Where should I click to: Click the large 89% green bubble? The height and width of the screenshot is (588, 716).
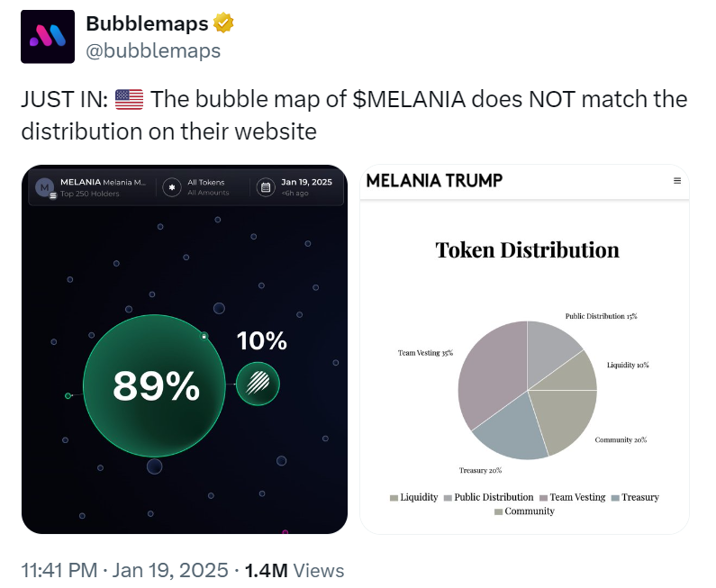[x=155, y=385]
